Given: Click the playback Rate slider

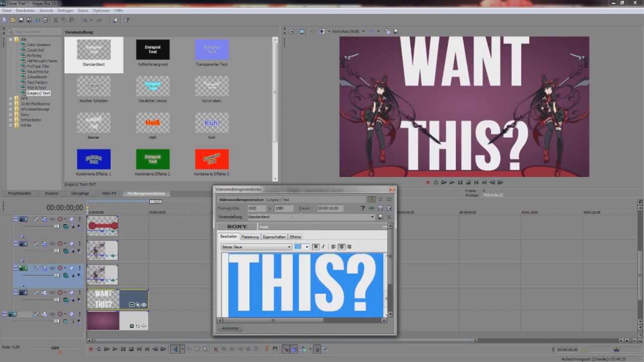Looking at the screenshot, I should (55, 347).
